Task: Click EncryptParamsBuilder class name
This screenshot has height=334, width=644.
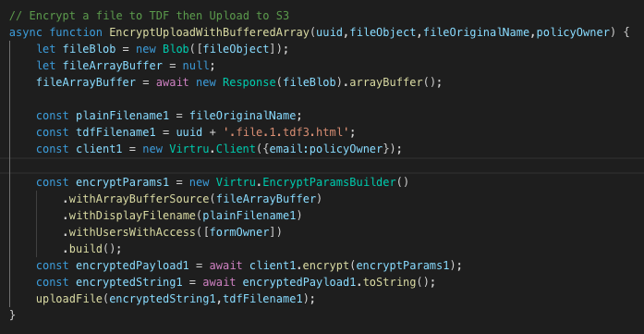Action: [x=329, y=182]
